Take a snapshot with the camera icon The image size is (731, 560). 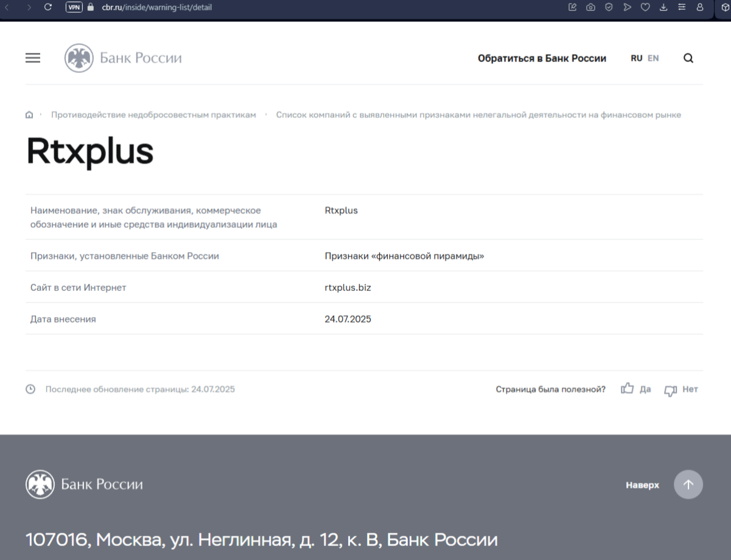click(x=590, y=7)
